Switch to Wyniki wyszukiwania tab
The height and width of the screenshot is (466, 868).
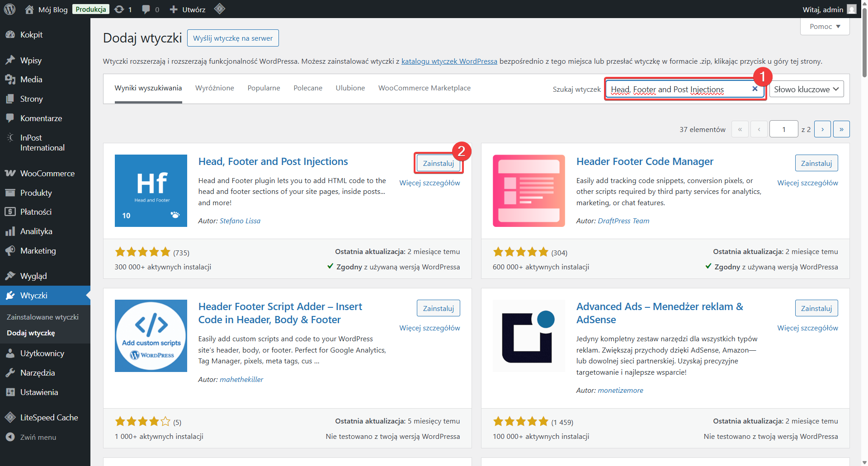pos(148,88)
